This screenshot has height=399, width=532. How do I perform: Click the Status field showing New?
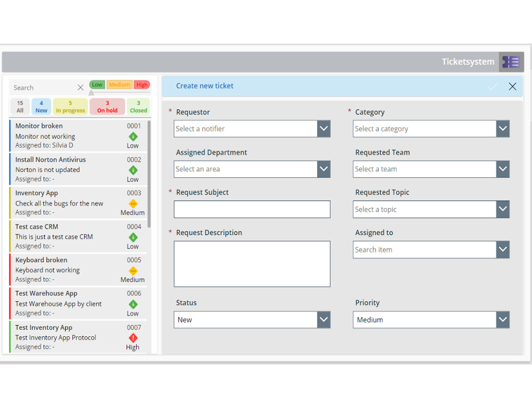246,320
